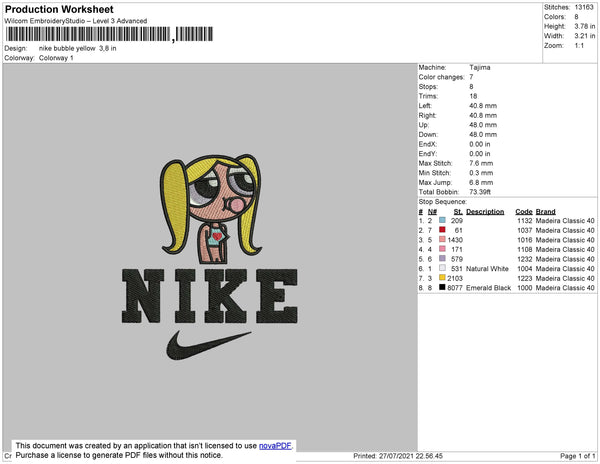Click the Trims value 18
The width and height of the screenshot is (600, 464).
point(473,96)
